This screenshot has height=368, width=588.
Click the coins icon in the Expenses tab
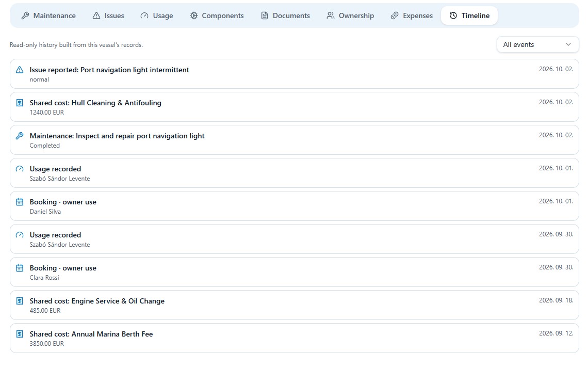point(395,15)
